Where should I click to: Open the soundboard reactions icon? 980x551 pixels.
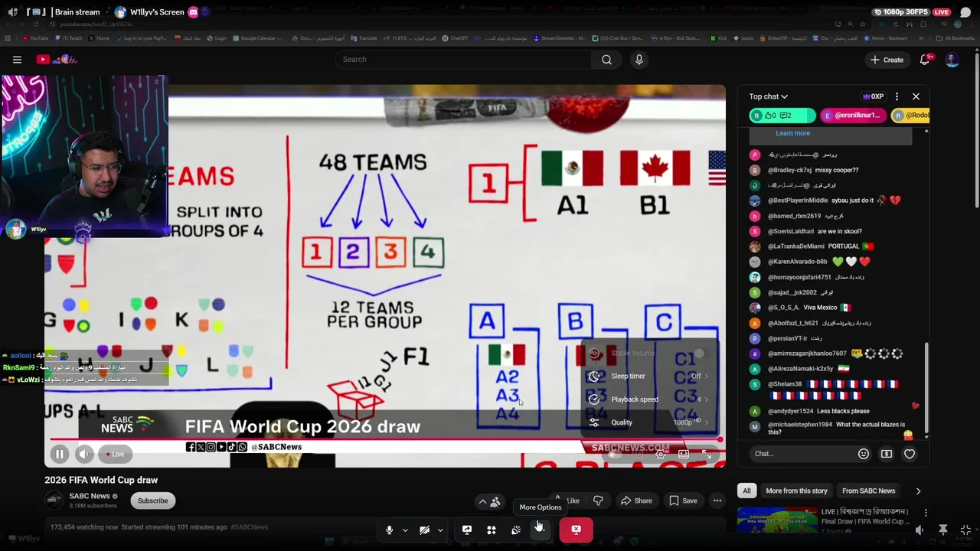click(516, 530)
